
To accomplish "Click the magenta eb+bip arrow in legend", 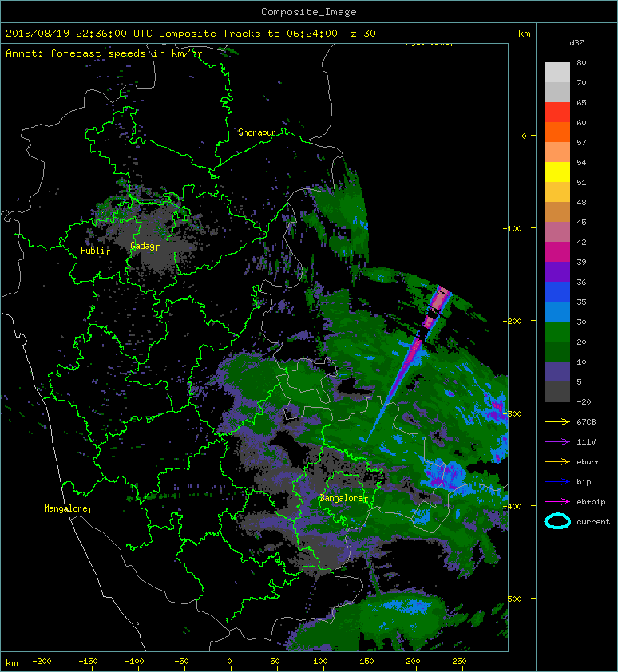I will pos(557,502).
